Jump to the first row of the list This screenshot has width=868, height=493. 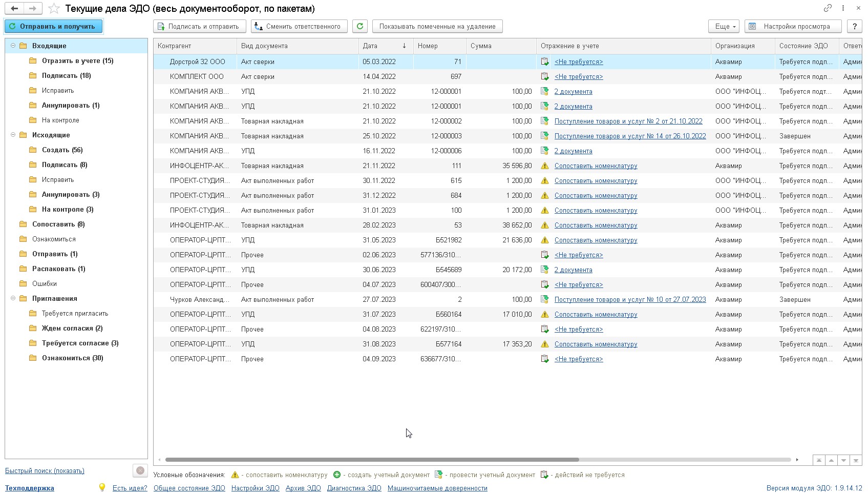coord(819,460)
